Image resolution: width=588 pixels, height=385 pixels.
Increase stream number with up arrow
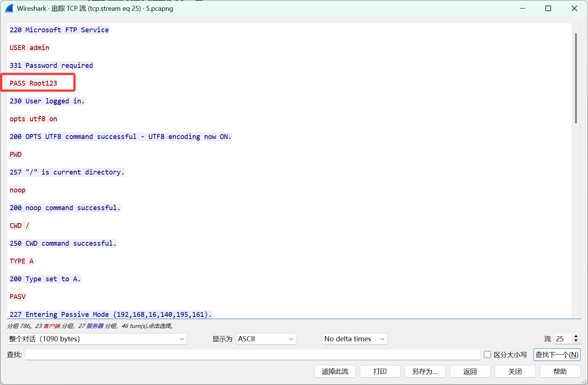pos(576,336)
